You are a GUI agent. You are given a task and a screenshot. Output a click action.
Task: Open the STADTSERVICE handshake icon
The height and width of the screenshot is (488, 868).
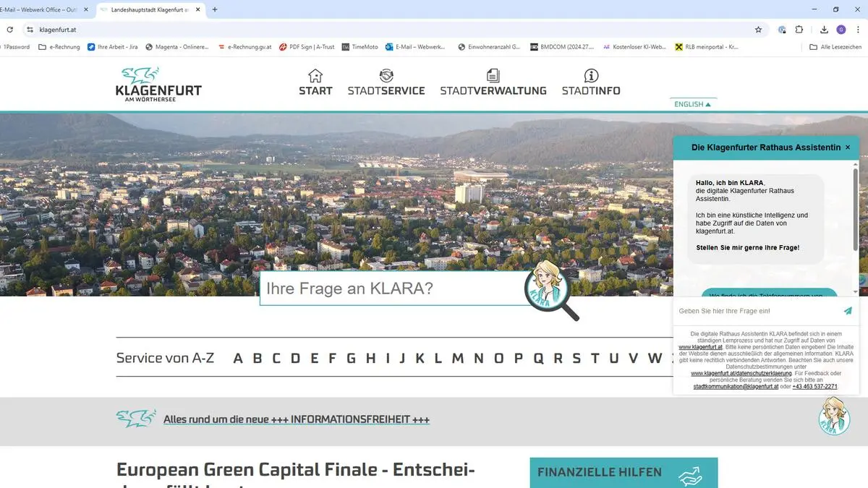point(386,75)
